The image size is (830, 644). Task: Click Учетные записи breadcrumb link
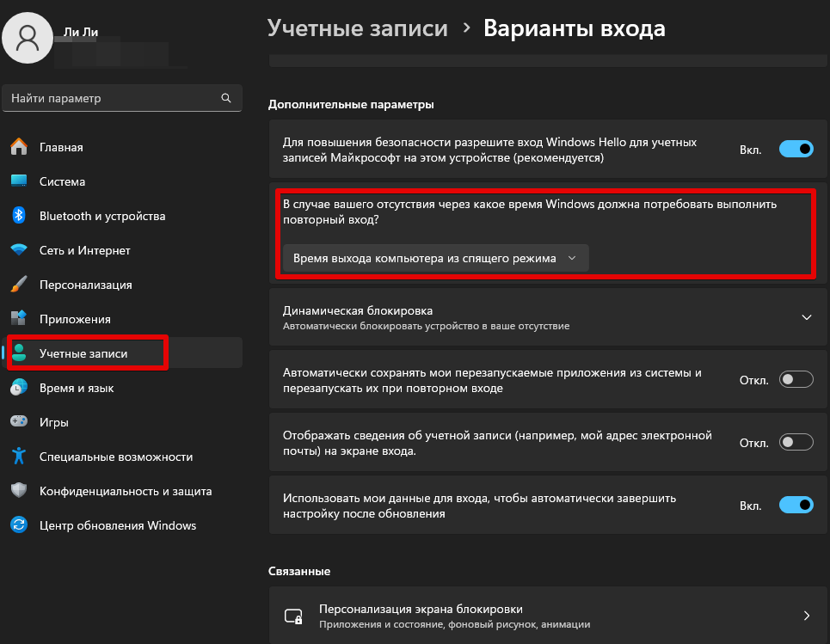point(358,28)
